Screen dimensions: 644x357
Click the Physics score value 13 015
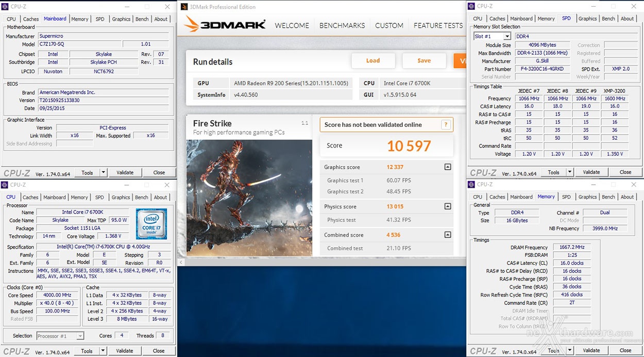click(395, 206)
